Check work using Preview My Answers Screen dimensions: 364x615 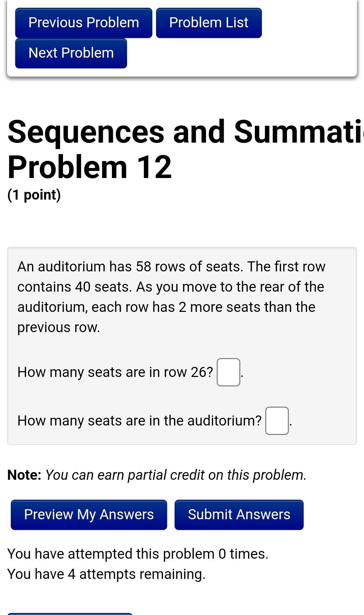pos(88,515)
